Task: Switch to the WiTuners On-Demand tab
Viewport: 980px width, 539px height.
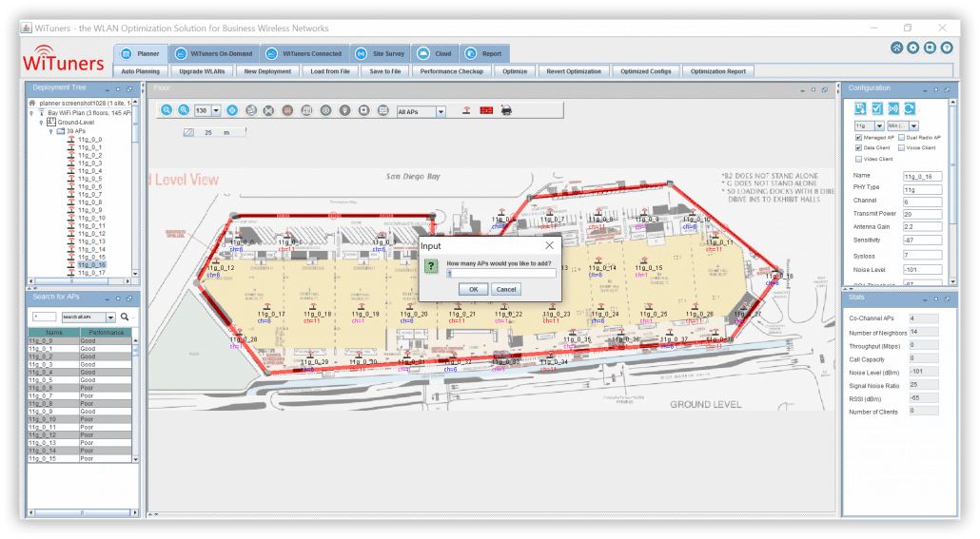Action: 214,54
